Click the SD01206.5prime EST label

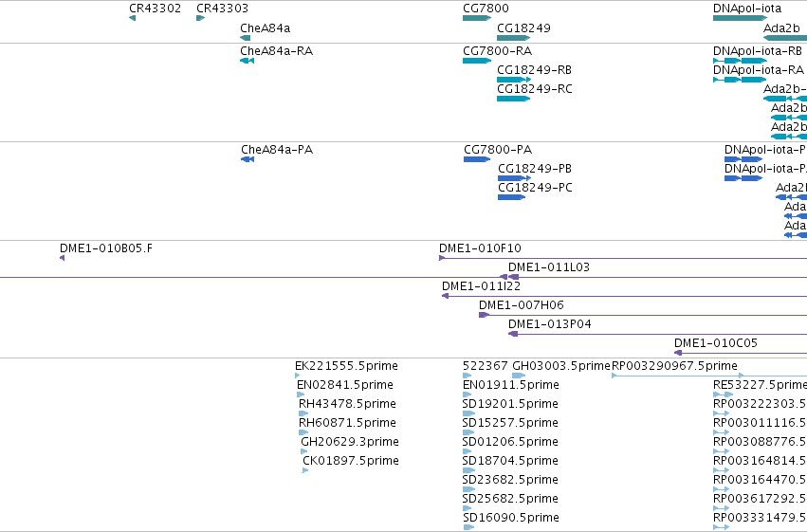510,443
